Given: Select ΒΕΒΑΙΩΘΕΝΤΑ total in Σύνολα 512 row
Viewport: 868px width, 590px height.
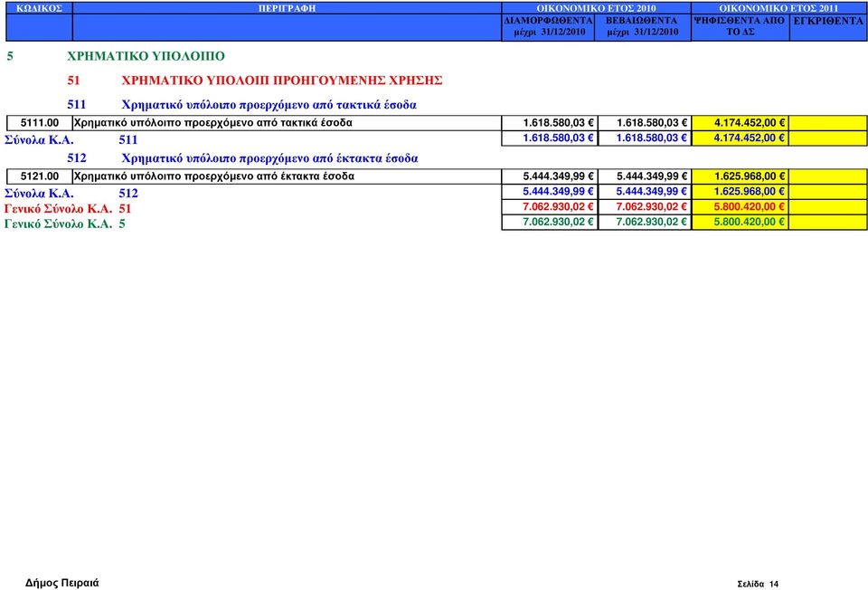Looking at the screenshot, I should (x=645, y=192).
